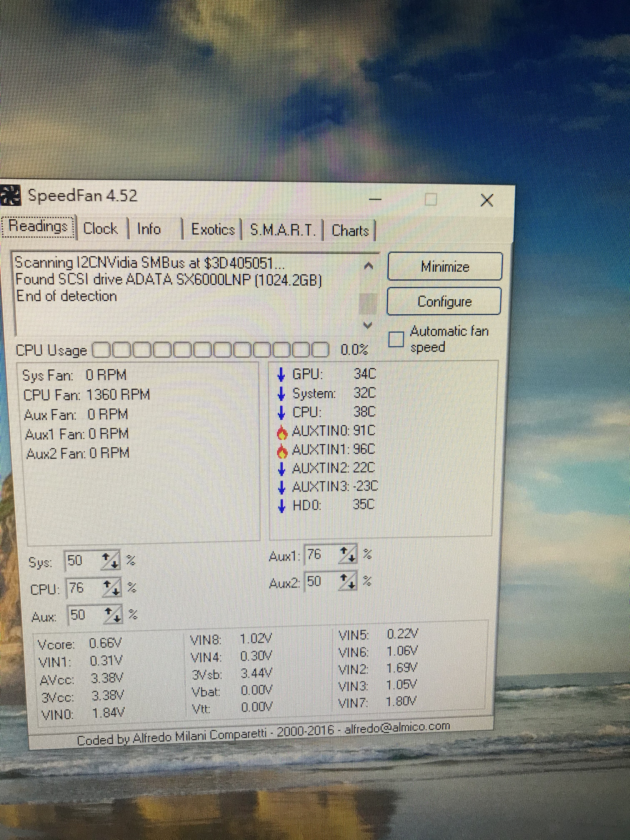Click the 'End of detection' log line
This screenshot has width=630, height=840.
(66, 296)
